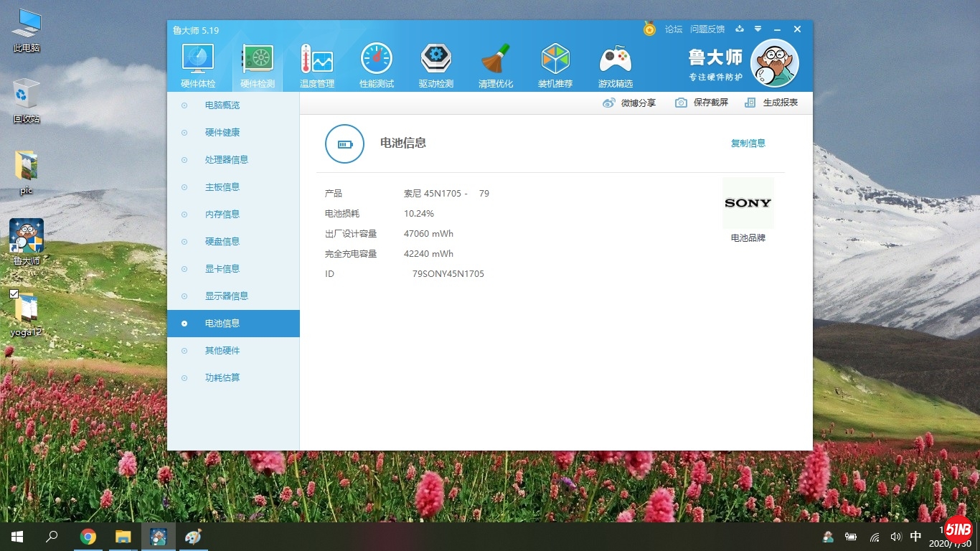
Task: Toggle the yoga12 folder checkbox
Action: tap(14, 294)
